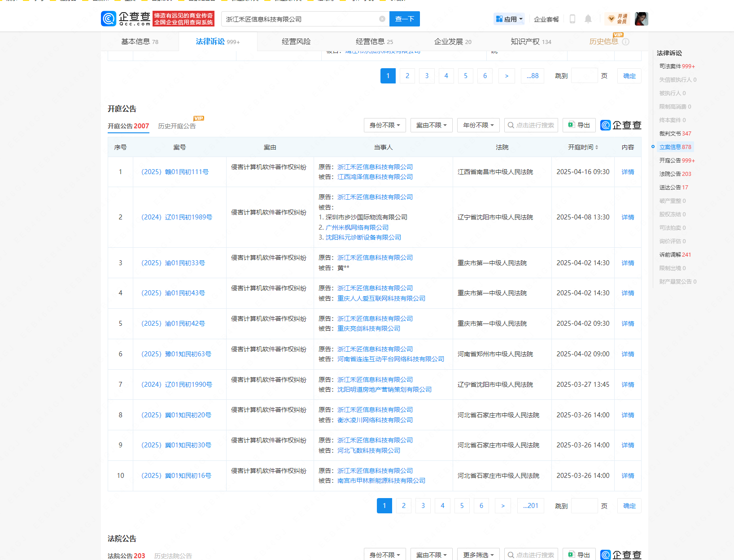Select 司法案件 in right sidebar
734x560 pixels.
[677, 66]
